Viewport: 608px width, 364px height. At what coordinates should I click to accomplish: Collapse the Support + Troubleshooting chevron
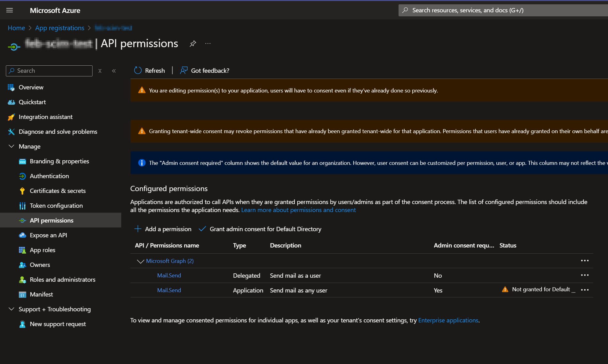pyautogui.click(x=11, y=309)
